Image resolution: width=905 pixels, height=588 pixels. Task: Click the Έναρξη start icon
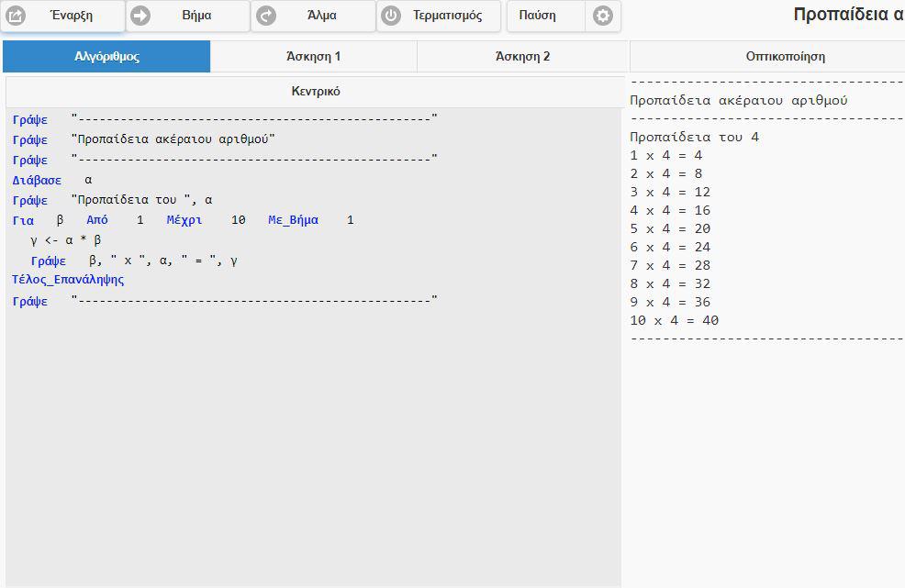point(16,16)
